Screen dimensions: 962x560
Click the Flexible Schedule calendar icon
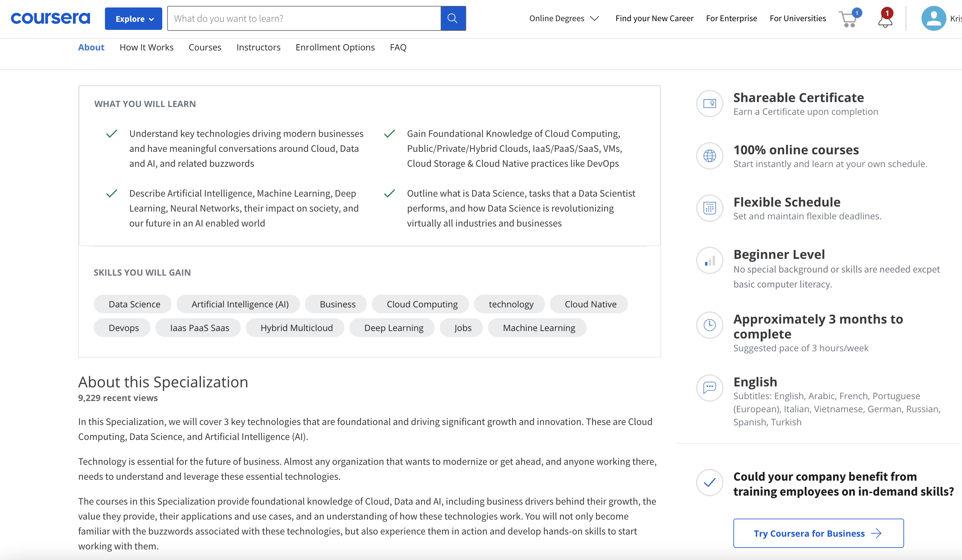point(709,208)
